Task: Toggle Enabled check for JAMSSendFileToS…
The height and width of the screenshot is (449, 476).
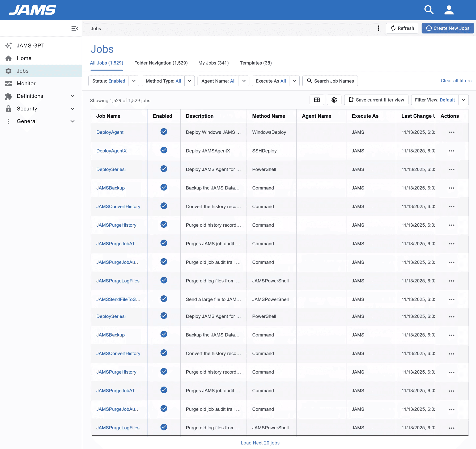Action: click(x=164, y=299)
